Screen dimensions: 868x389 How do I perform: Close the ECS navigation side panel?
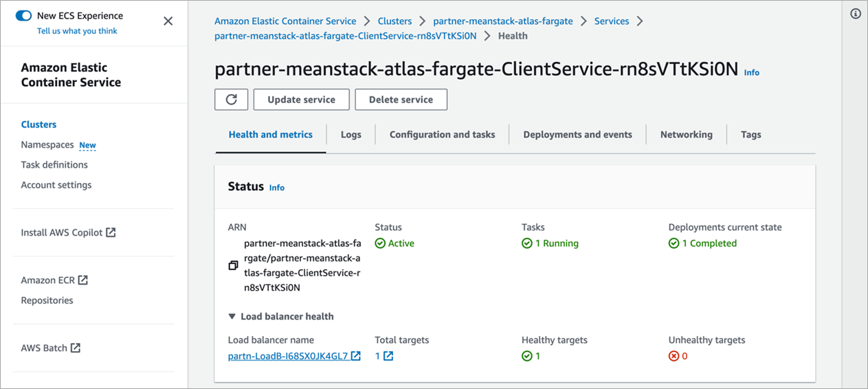[x=168, y=21]
